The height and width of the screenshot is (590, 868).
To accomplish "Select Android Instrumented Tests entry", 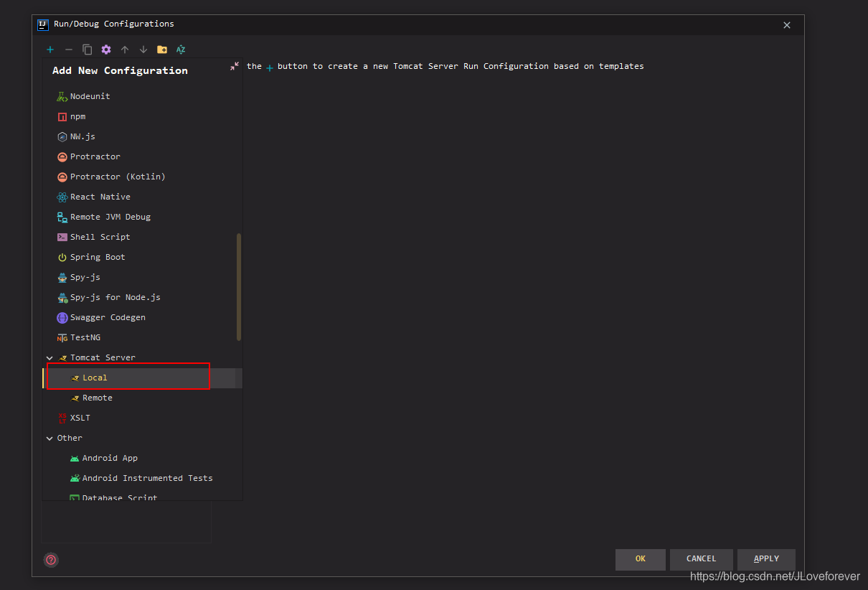I will (142, 478).
